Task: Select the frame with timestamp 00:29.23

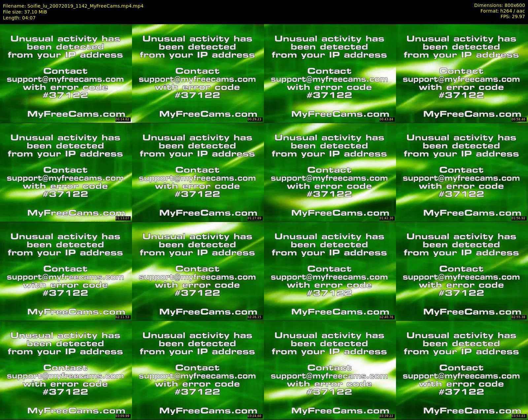Action: pos(198,73)
